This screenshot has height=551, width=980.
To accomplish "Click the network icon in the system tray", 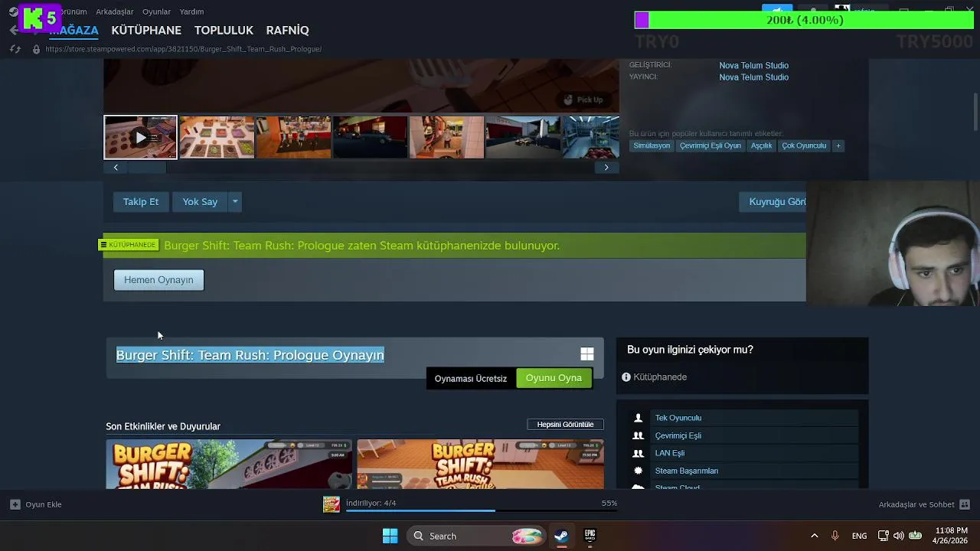I will click(x=883, y=536).
